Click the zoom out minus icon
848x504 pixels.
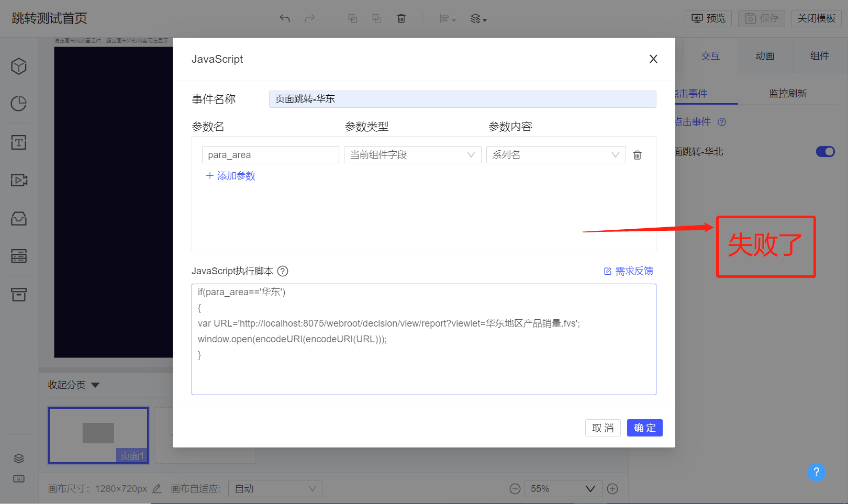point(515,489)
